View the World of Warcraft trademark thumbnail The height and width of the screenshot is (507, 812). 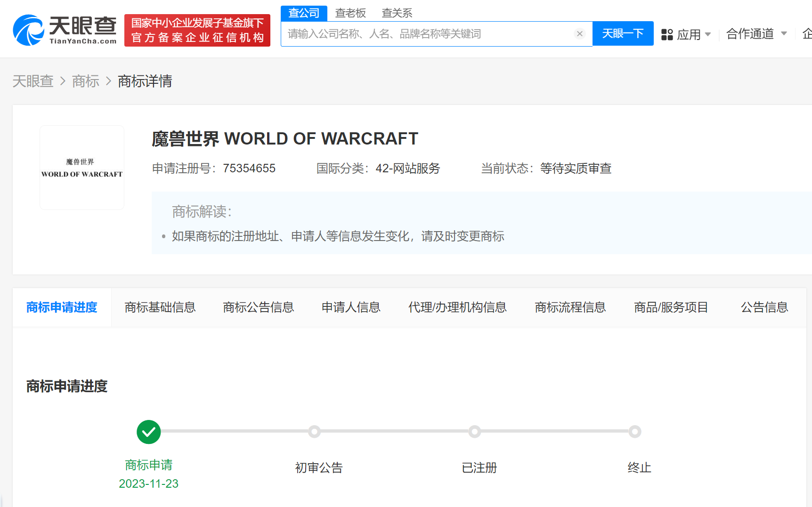(82, 168)
